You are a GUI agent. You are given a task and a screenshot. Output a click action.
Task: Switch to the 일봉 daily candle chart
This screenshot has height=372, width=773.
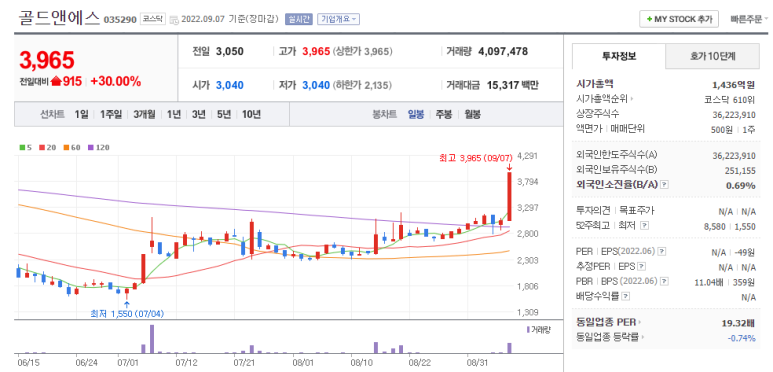(x=416, y=115)
